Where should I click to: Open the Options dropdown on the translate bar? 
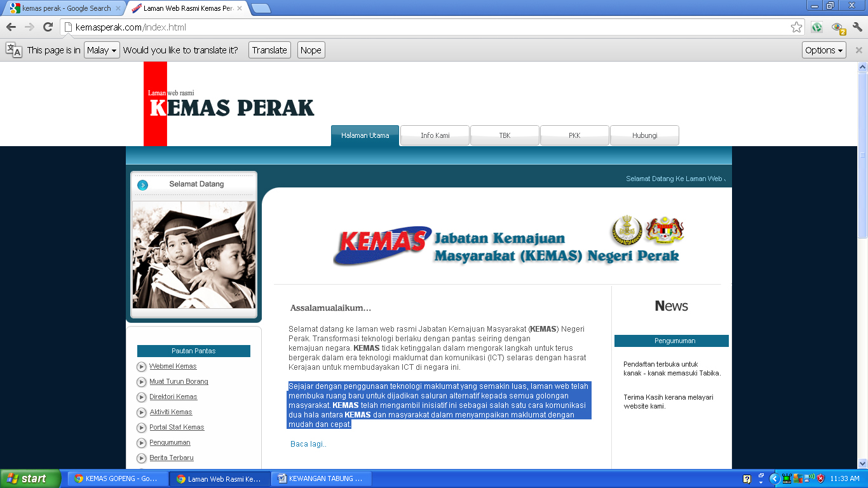click(x=823, y=50)
